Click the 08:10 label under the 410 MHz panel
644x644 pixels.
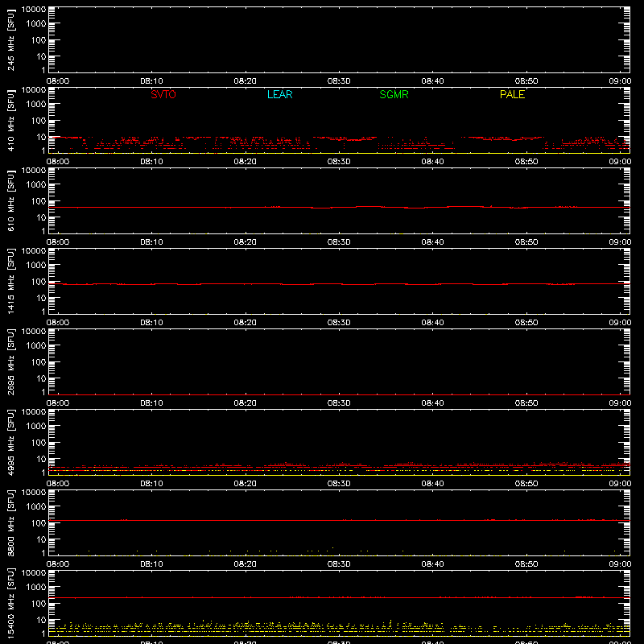151,162
